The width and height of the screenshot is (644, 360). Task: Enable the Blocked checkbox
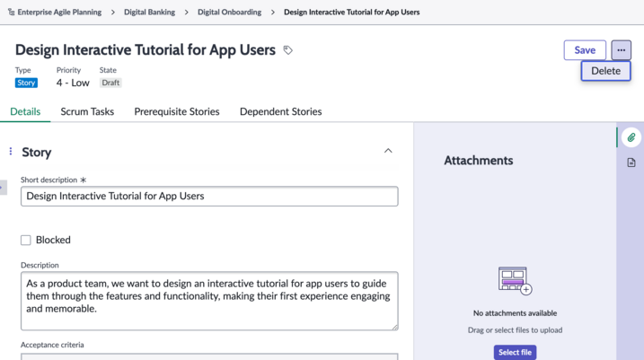[26, 240]
